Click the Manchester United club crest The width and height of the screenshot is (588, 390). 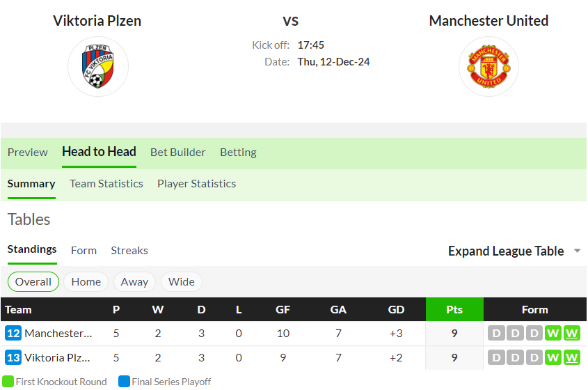[488, 66]
